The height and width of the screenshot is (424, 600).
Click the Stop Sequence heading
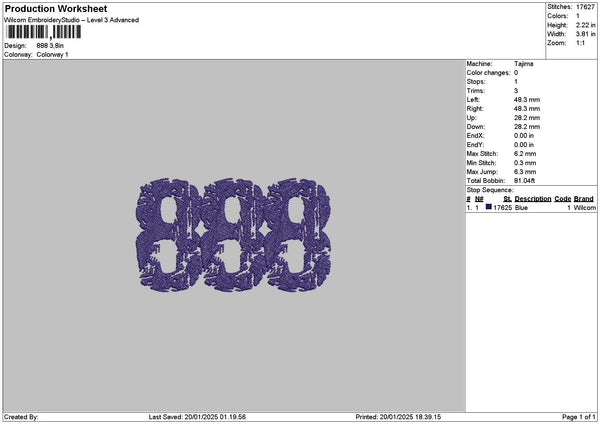(490, 189)
